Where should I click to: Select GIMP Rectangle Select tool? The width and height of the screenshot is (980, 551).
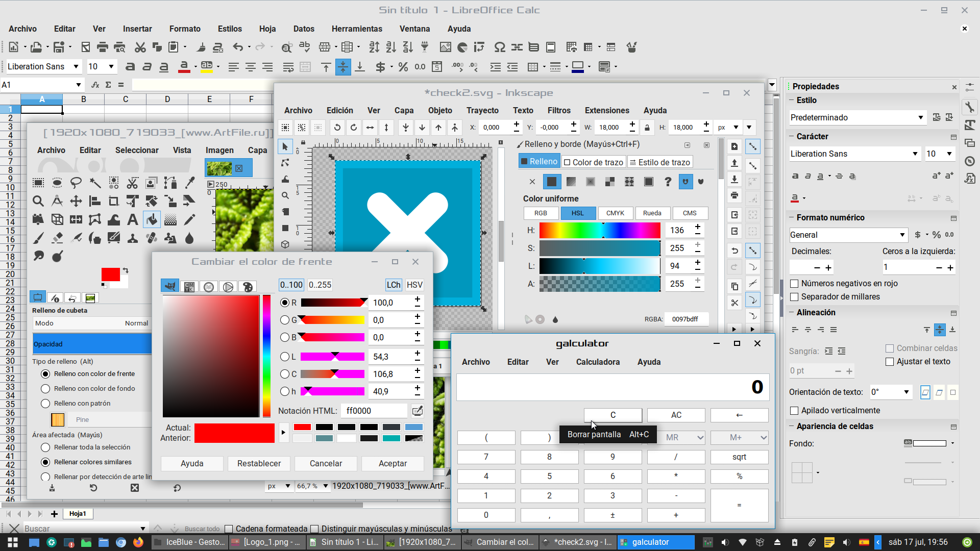38,183
